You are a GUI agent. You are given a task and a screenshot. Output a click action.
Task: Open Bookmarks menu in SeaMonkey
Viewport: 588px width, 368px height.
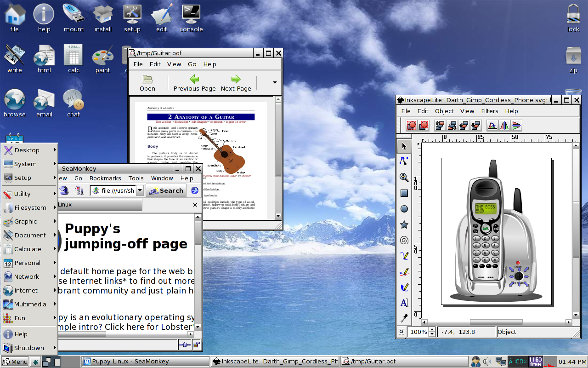pos(105,178)
